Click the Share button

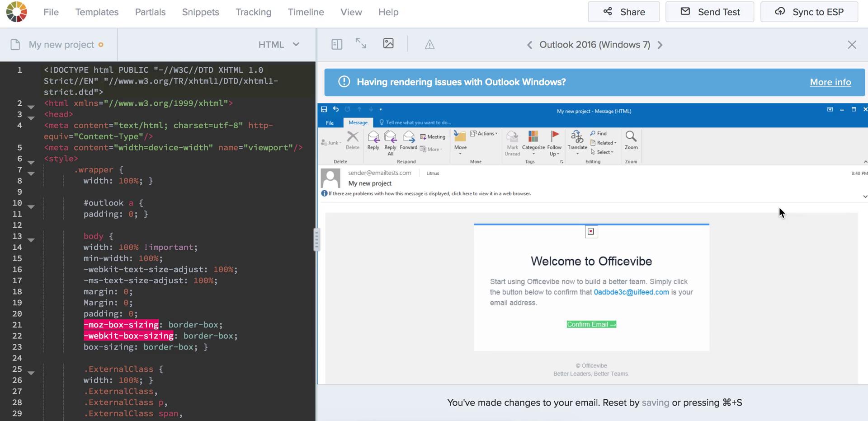[x=624, y=12]
